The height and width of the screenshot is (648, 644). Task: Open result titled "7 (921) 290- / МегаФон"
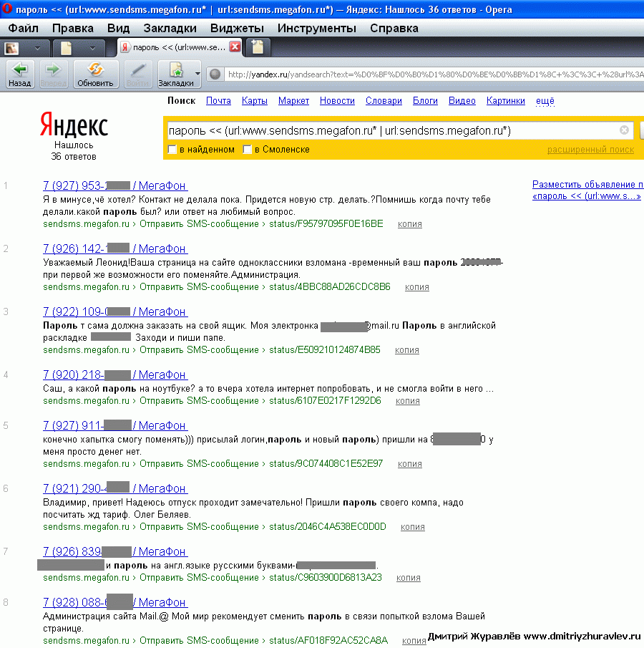pos(115,488)
